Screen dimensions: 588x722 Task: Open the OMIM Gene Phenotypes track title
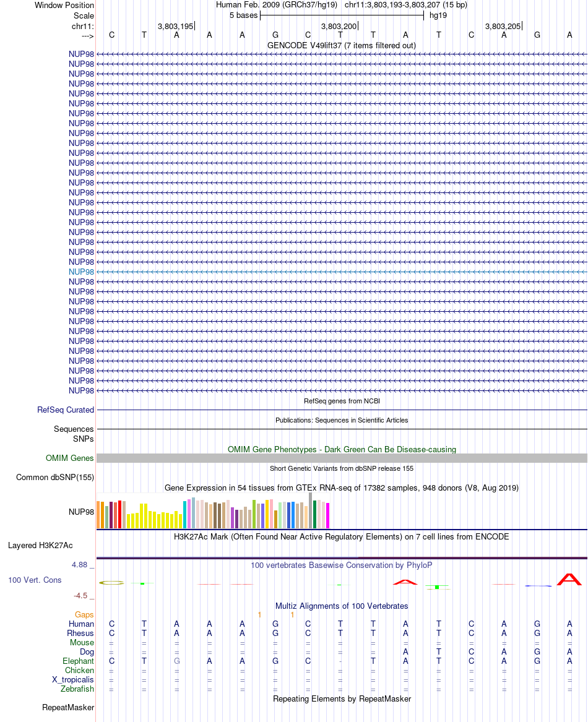click(342, 449)
